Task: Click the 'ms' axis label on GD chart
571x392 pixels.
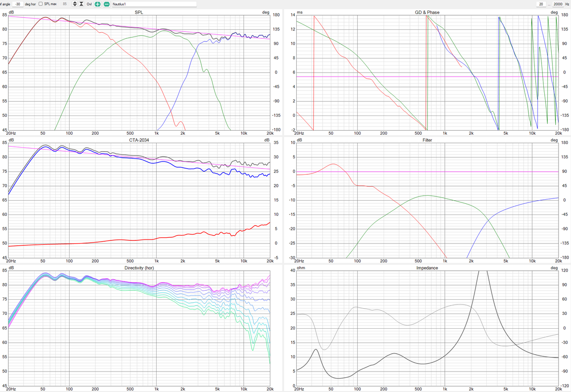Action: [x=299, y=12]
